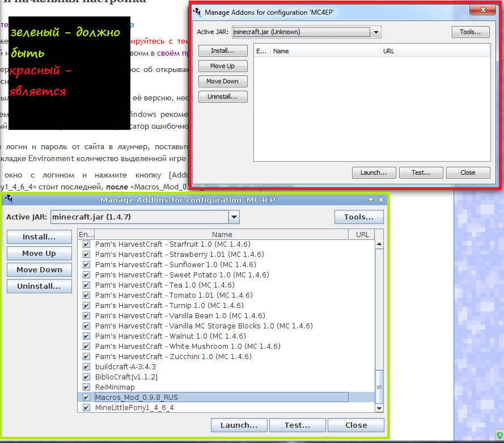The image size is (504, 443).
Task: Click Move Down in upper red-framed window
Action: coord(223,81)
